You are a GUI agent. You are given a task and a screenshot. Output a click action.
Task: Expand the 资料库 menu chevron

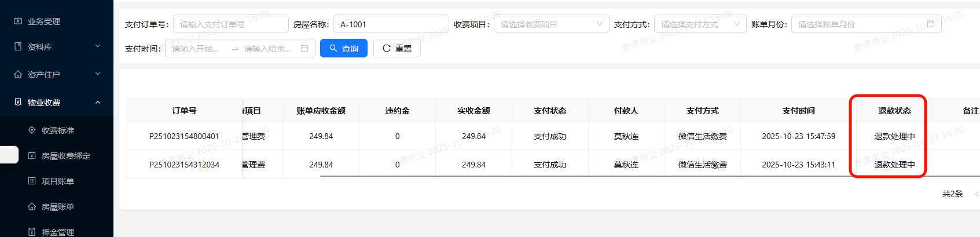click(98, 46)
